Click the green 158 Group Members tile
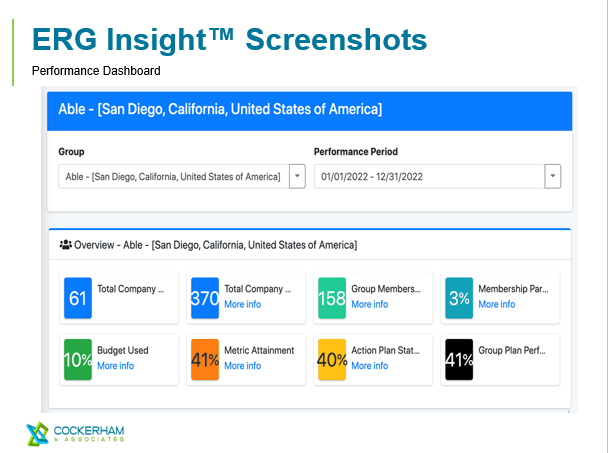 click(332, 298)
